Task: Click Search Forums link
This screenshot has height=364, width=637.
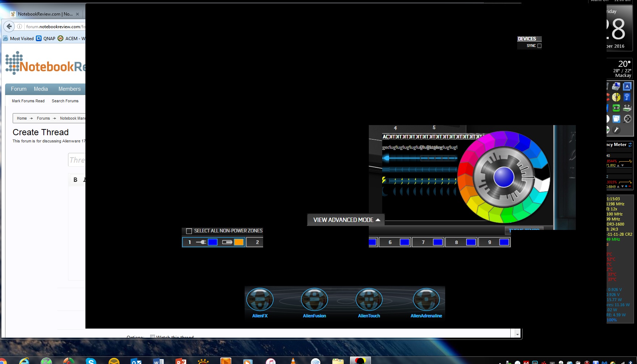Action: tap(65, 101)
